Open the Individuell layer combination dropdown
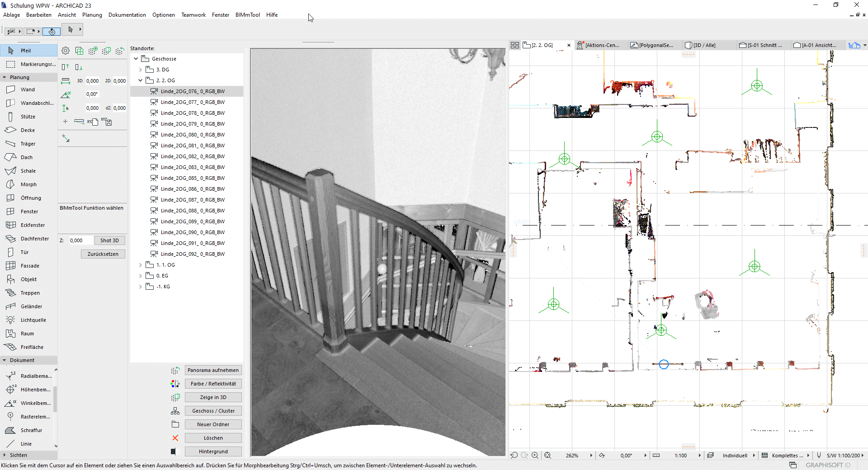 [754, 456]
